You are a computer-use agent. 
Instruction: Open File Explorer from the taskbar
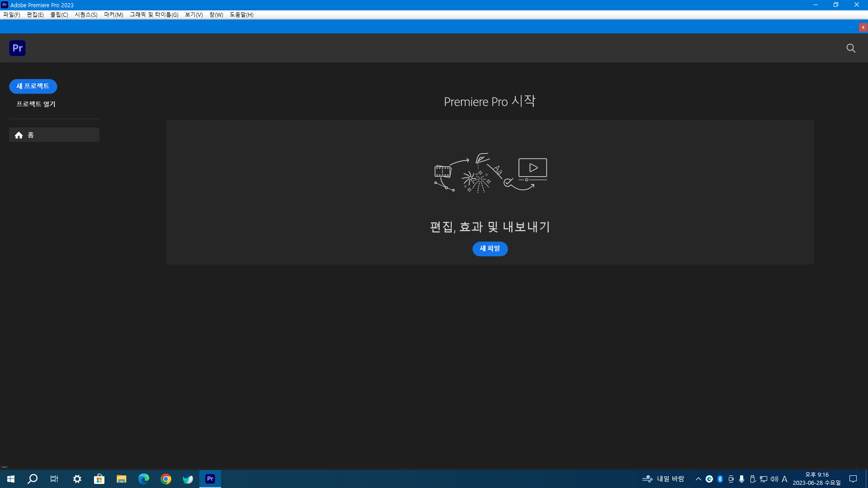[x=121, y=479]
